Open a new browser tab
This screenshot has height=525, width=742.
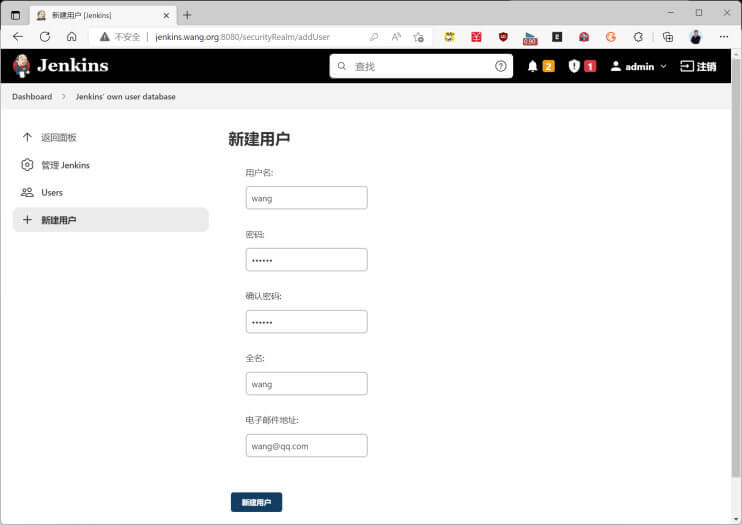(x=187, y=15)
